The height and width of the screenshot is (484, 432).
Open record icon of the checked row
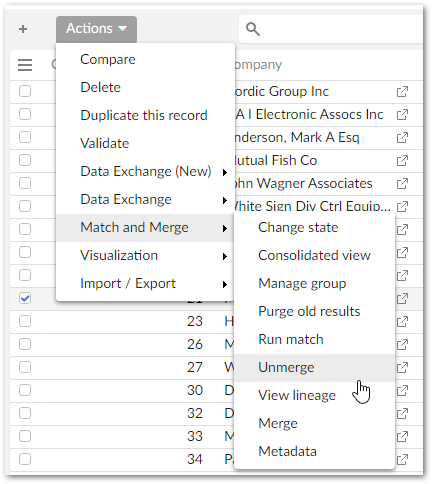point(402,298)
